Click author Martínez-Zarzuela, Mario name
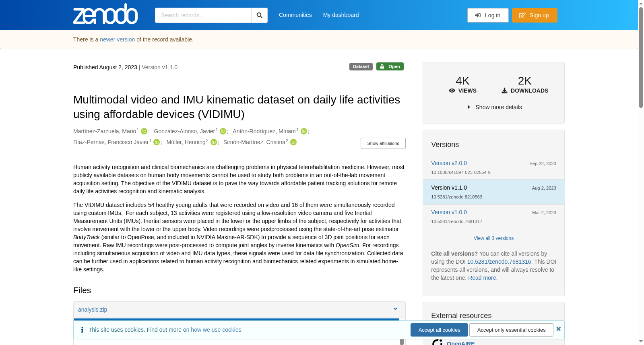Viewport: 644px width, 345px height. coord(105,131)
